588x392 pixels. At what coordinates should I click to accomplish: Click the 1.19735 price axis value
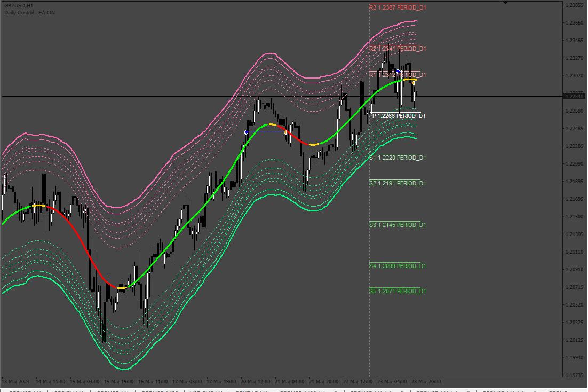575,375
